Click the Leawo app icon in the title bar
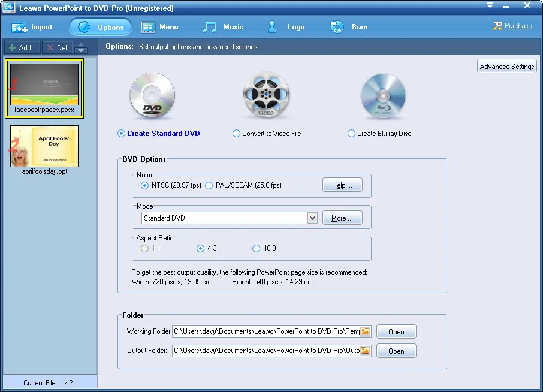 [8, 8]
